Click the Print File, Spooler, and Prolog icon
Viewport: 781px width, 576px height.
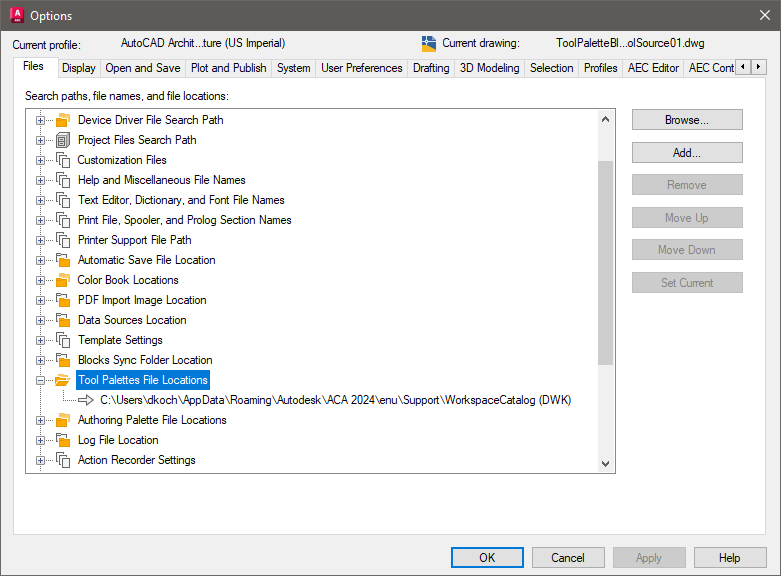(x=63, y=220)
